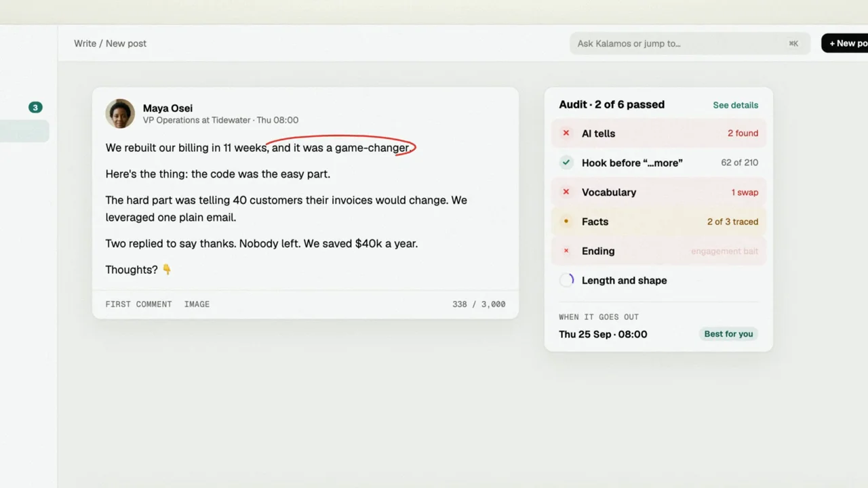The height and width of the screenshot is (488, 868).
Task: Click the New post button in the top bar
Action: click(x=845, y=43)
